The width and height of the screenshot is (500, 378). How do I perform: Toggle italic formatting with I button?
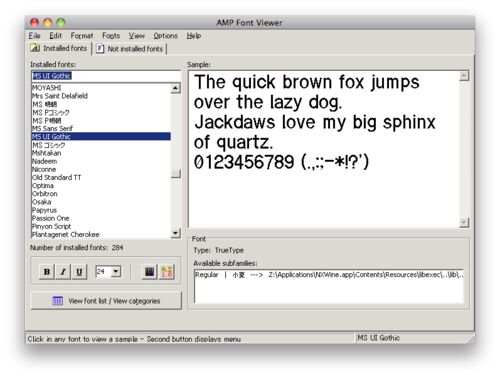pos(63,272)
